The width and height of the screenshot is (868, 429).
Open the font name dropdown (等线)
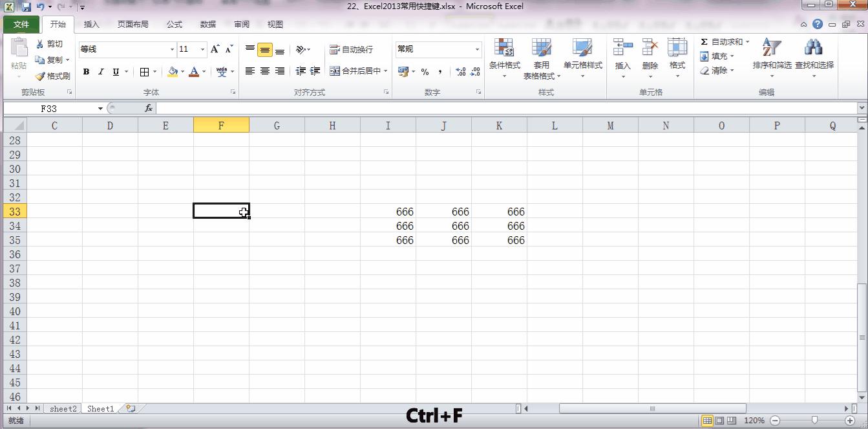[172, 50]
